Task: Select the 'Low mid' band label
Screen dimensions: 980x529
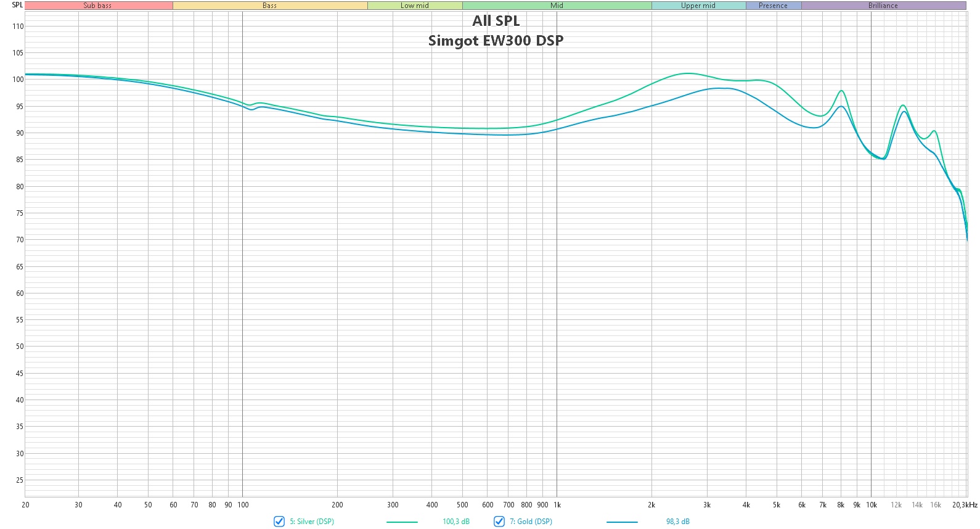Action: 415,6
